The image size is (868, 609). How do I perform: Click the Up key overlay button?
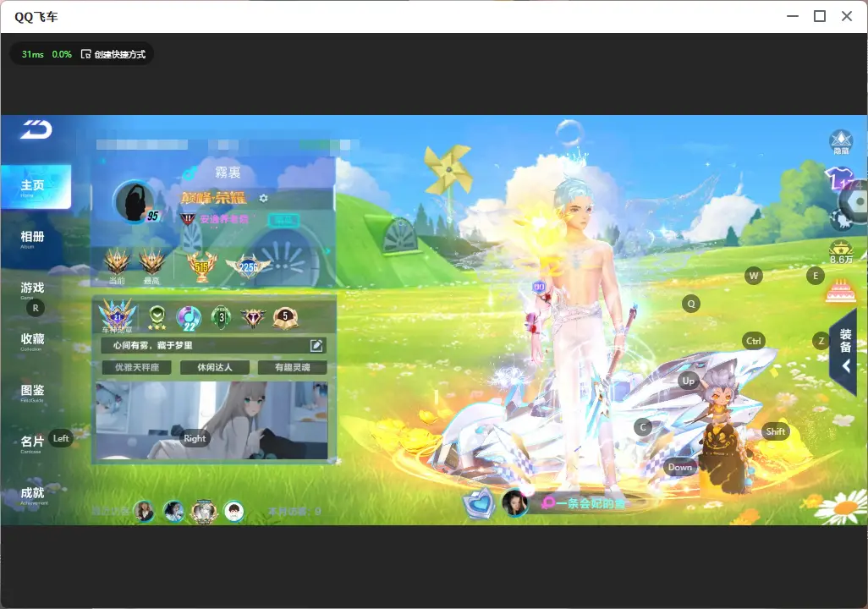pyautogui.click(x=688, y=381)
